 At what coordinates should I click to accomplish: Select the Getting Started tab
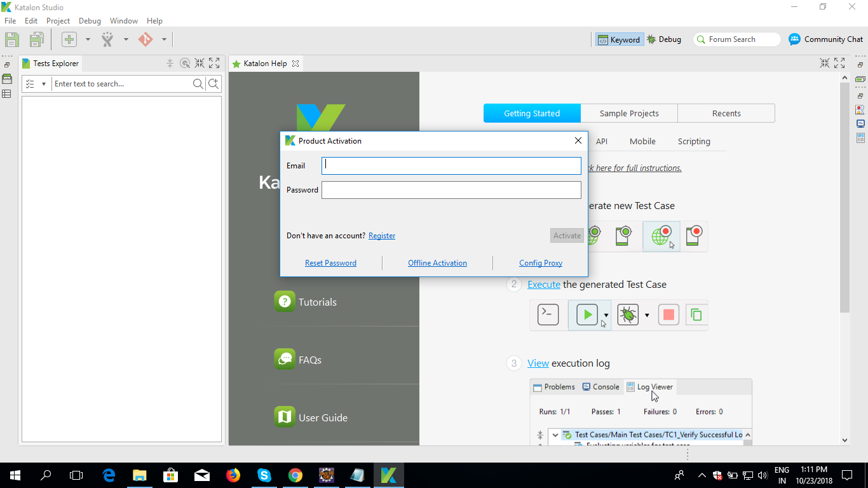click(532, 114)
